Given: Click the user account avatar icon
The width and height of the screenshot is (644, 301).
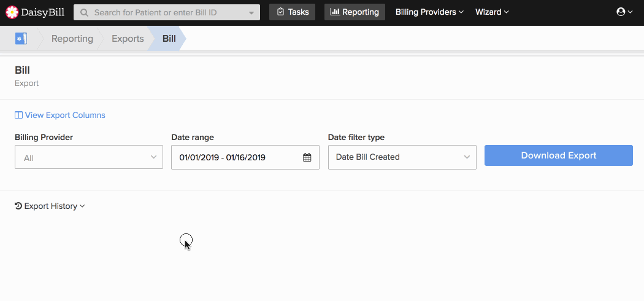Looking at the screenshot, I should (621, 12).
